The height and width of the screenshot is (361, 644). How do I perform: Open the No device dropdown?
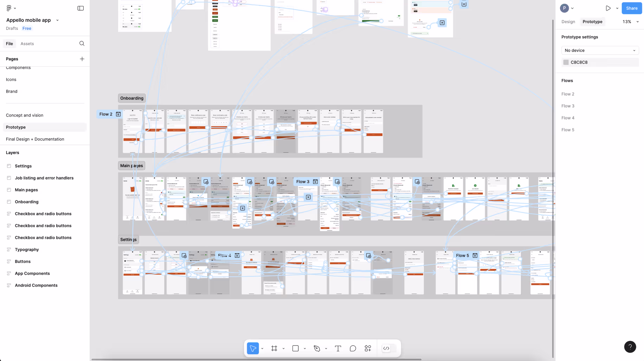[600, 51]
